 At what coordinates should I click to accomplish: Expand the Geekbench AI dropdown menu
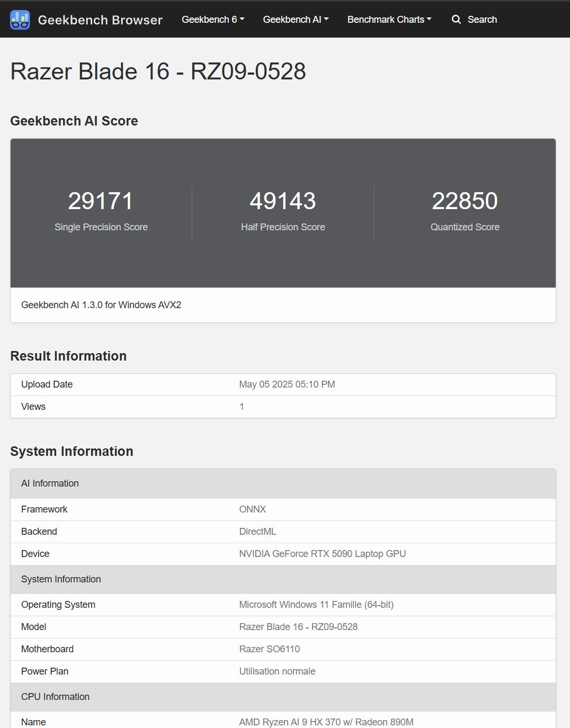click(296, 20)
